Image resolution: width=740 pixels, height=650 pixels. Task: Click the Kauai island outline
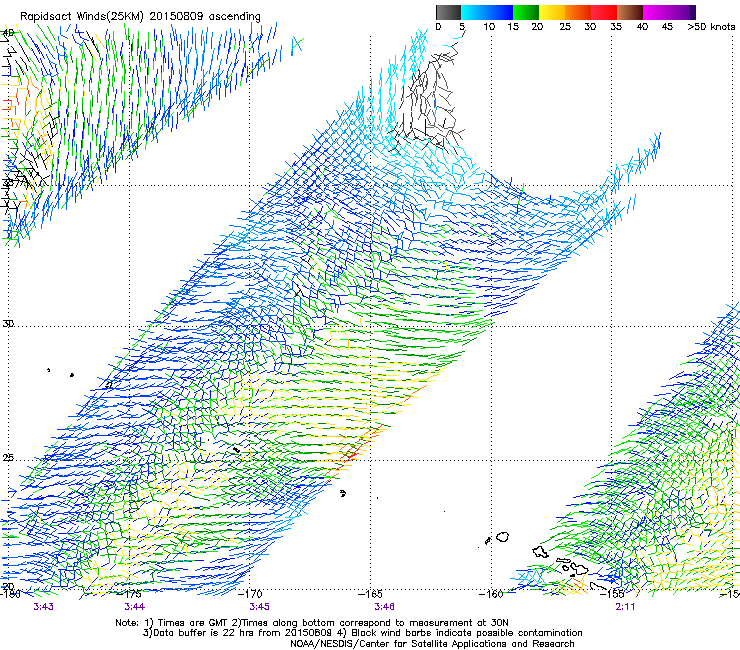click(503, 537)
